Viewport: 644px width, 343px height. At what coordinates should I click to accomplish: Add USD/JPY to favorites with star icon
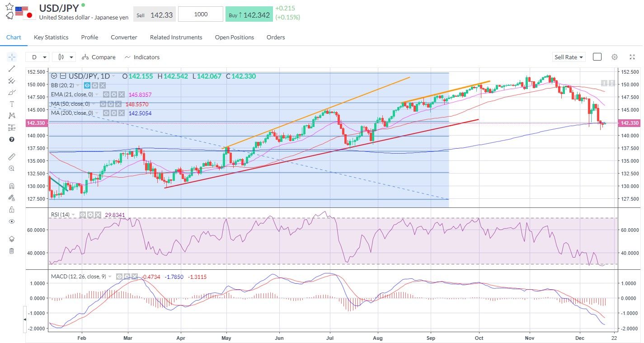[9, 6]
